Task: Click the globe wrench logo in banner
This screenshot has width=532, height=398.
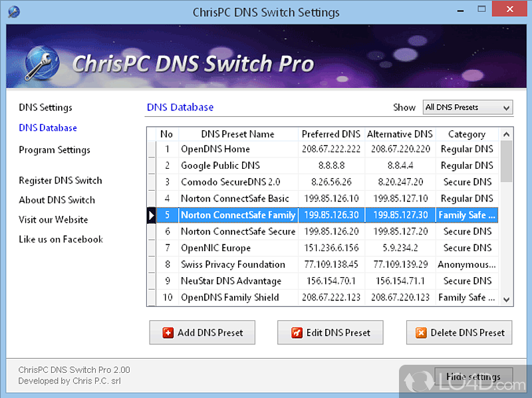Action: pyautogui.click(x=42, y=63)
